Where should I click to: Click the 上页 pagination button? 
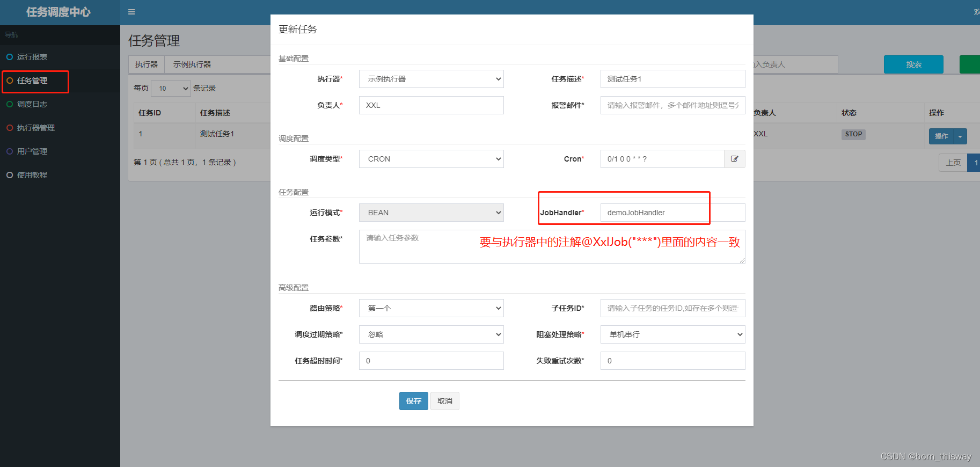(953, 163)
